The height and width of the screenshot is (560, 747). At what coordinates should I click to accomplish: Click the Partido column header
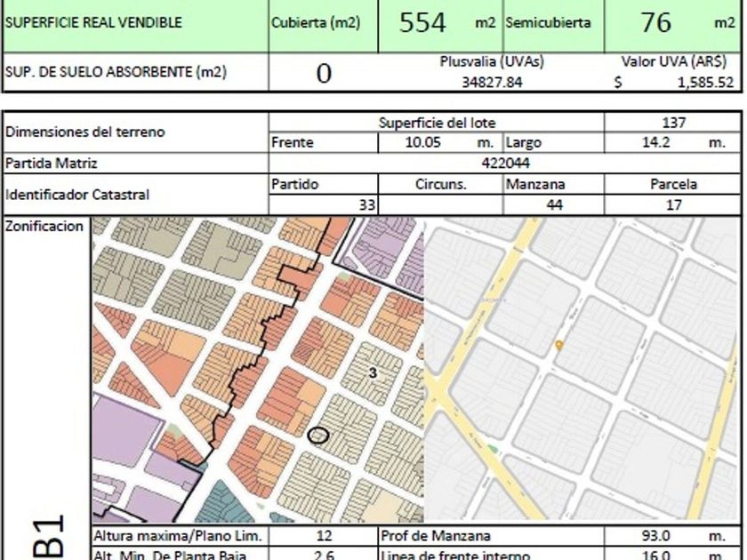pos(294,184)
